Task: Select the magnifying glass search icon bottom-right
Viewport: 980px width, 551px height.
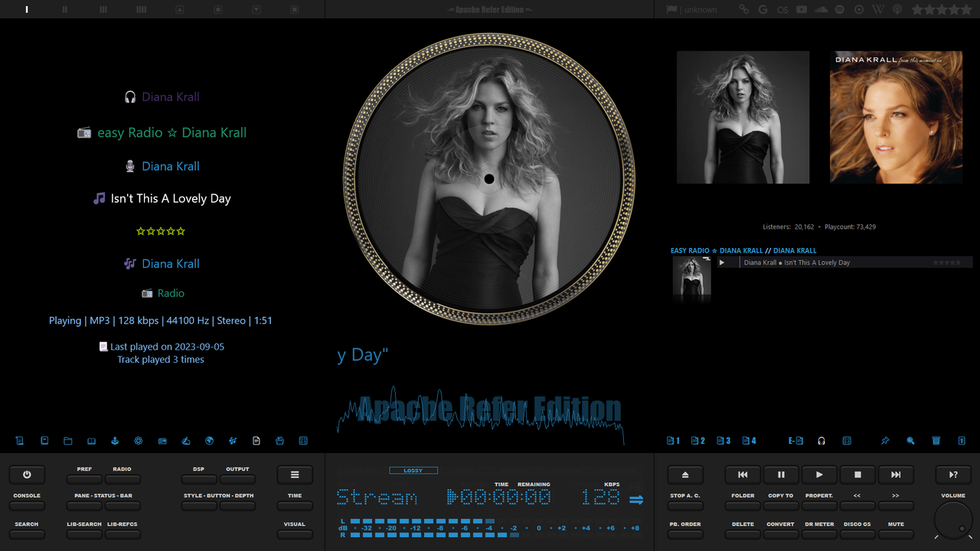Action: pyautogui.click(x=911, y=441)
